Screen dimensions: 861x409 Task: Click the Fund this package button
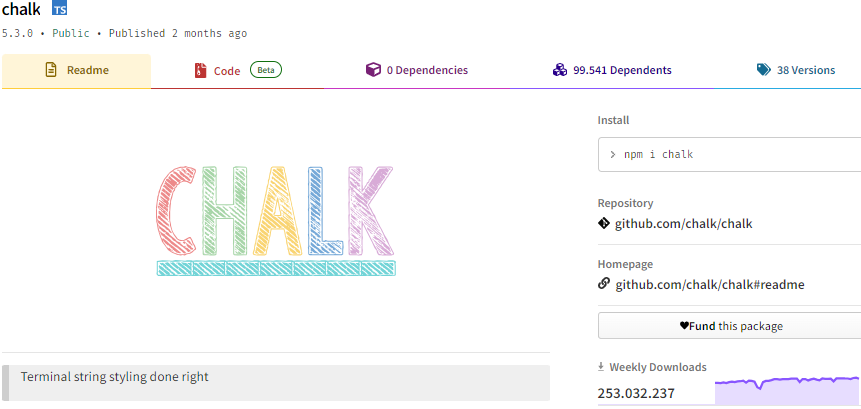pyautogui.click(x=731, y=326)
